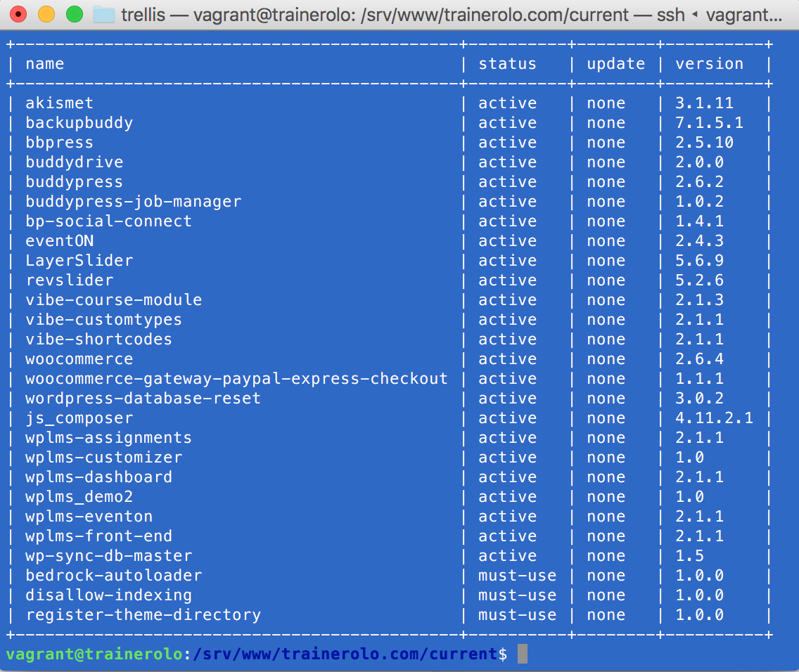Screen dimensions: 799x672
Task: Click the "register-theme-directory" plugin name
Action: coord(143,615)
